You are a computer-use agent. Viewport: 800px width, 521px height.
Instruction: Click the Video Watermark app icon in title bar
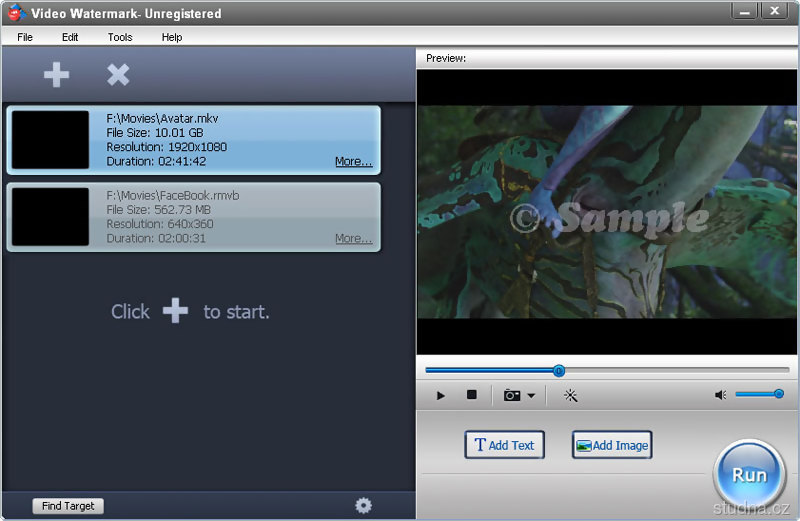click(x=17, y=13)
